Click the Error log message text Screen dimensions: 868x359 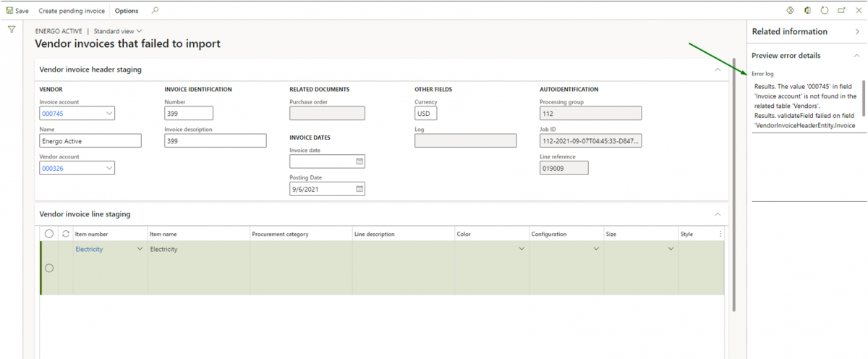pyautogui.click(x=804, y=106)
